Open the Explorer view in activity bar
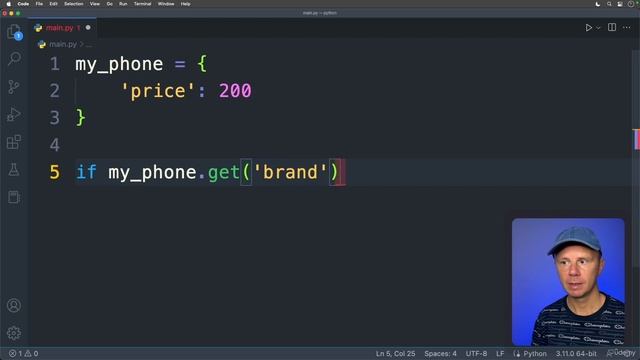640x360 pixels. pos(14,31)
